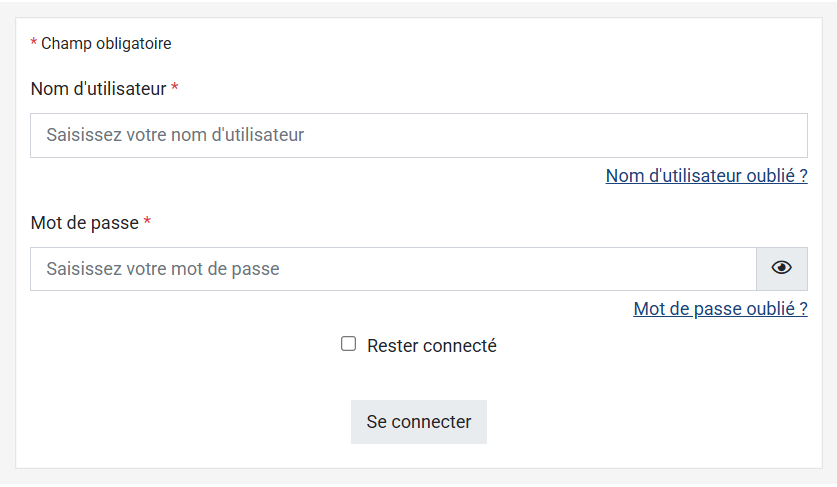Click the Champ obligatoire notice text
This screenshot has width=837, height=487.
tap(106, 44)
